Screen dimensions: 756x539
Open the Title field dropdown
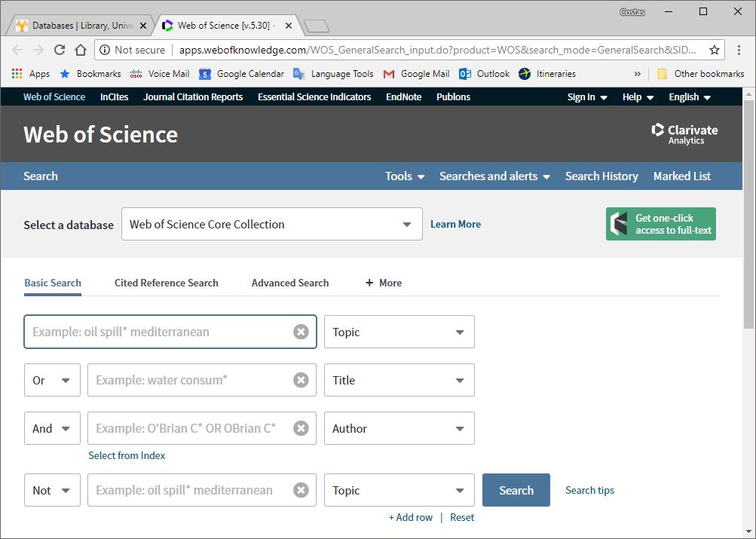pos(399,380)
